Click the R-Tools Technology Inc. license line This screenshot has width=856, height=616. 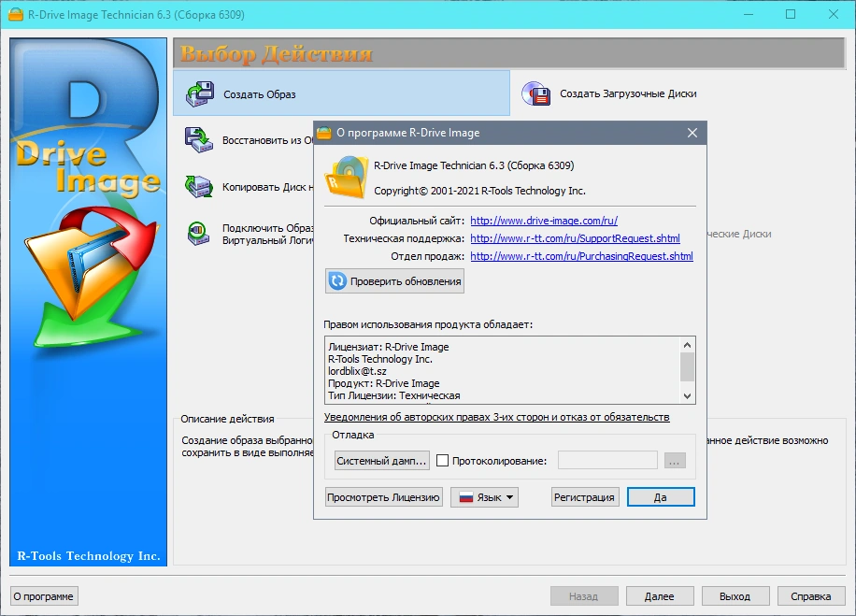[380, 359]
